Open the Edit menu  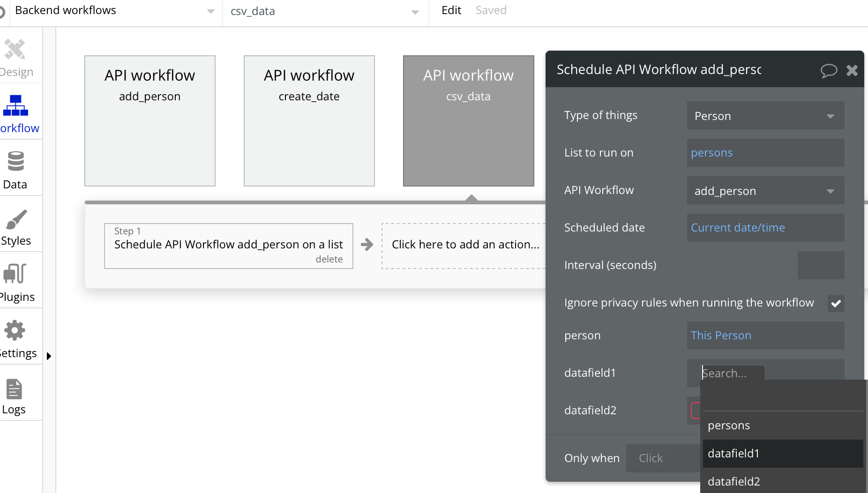451,10
